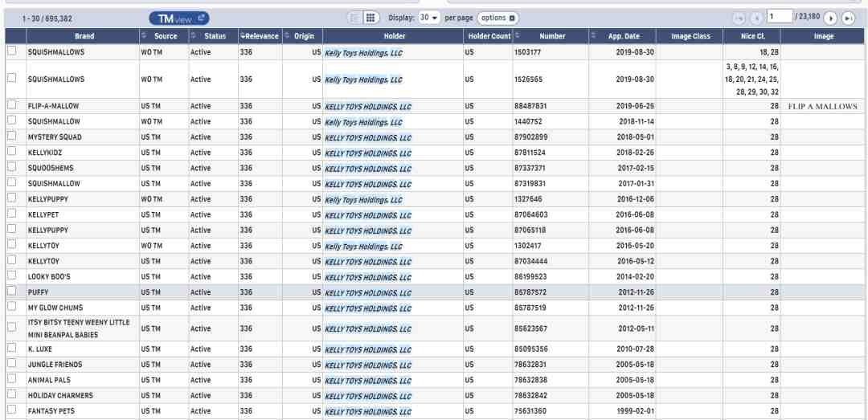Click application date 1999-02-01
The image size is (868, 420).
pos(636,411)
